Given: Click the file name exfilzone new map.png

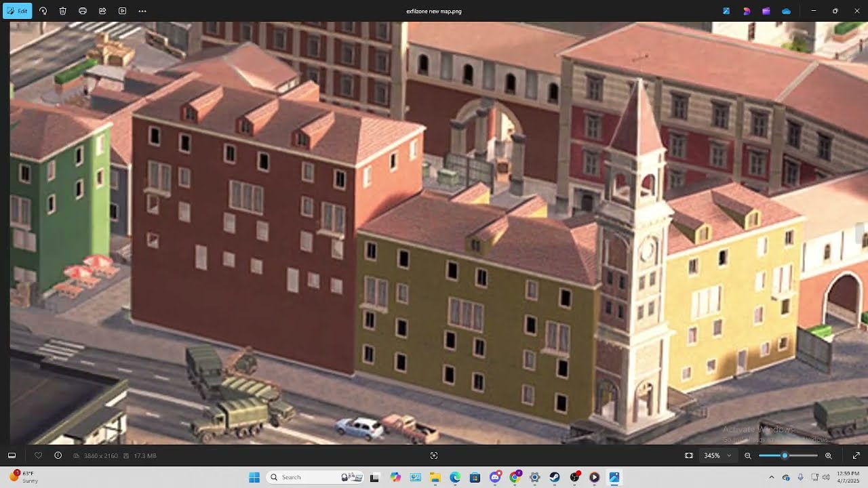Looking at the screenshot, I should click(434, 11).
